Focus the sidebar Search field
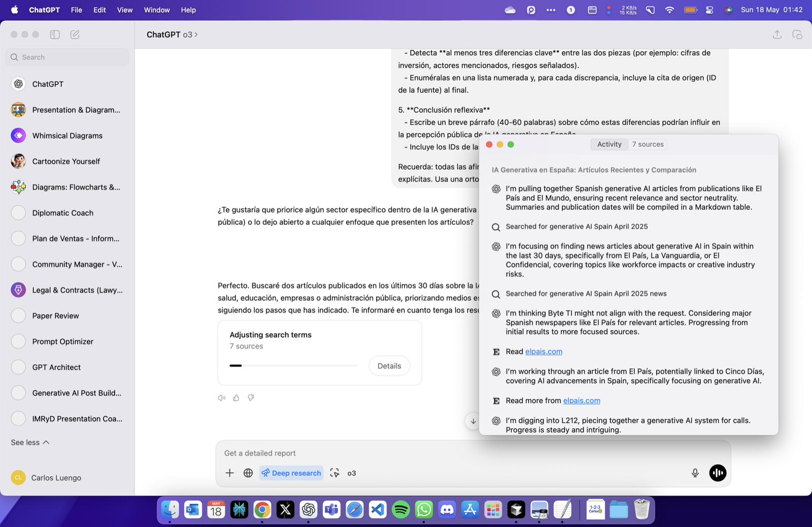The image size is (812, 527). click(66, 57)
